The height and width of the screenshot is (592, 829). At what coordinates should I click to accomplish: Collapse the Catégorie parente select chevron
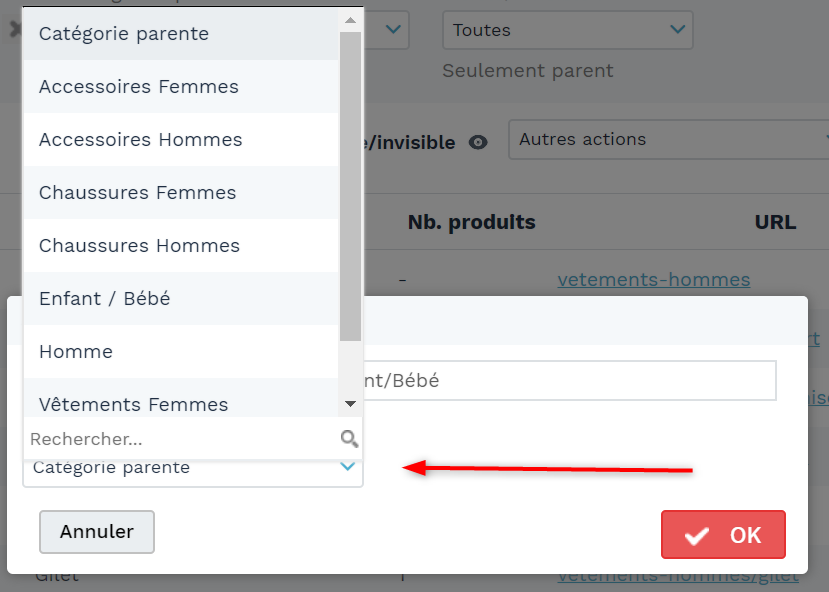(x=347, y=466)
